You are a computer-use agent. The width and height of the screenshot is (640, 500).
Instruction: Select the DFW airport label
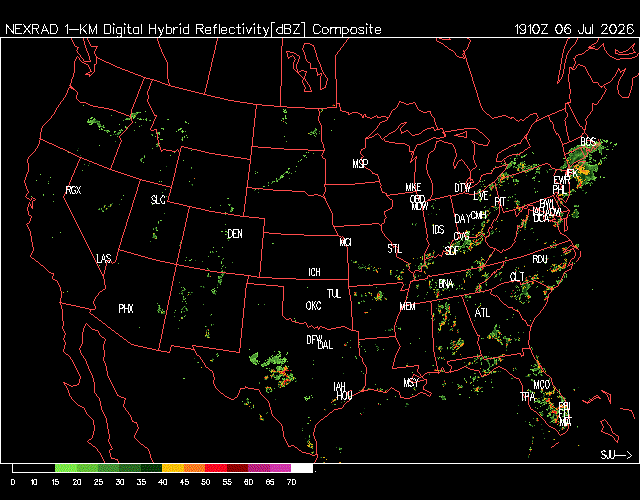tap(314, 340)
